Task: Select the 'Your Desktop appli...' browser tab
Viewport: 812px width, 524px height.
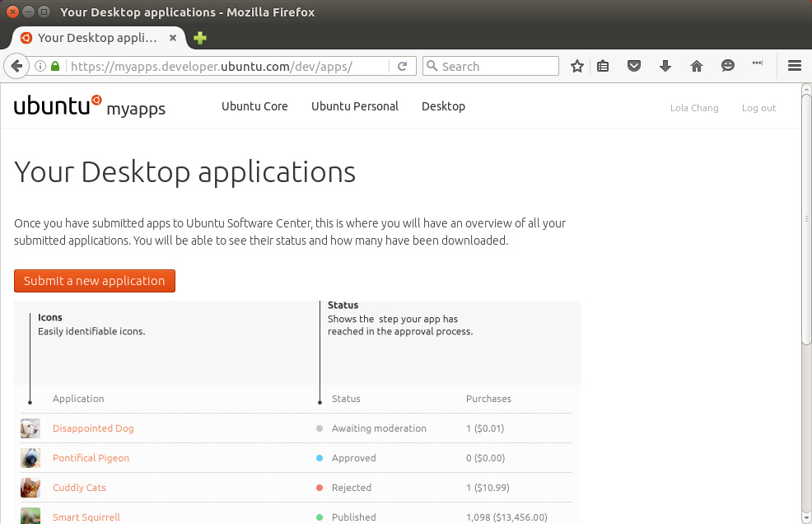Action: (98, 38)
